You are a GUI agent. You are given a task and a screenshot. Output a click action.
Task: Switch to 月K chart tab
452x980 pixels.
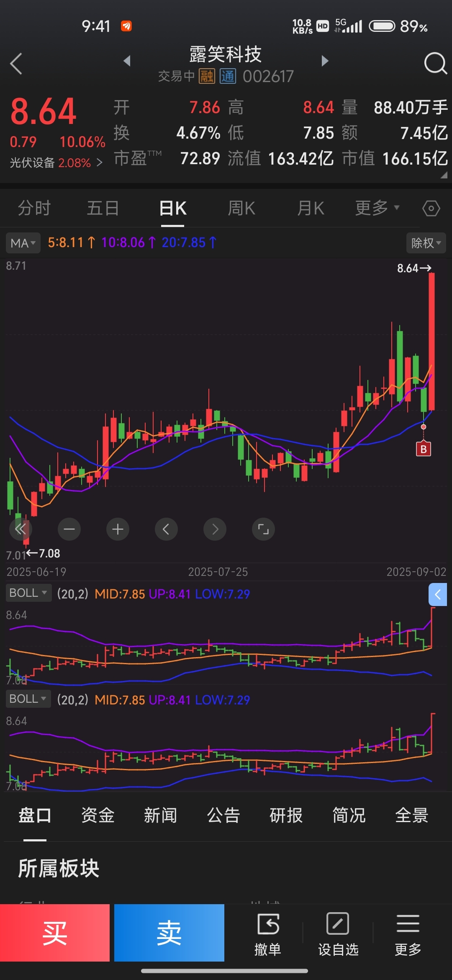311,208
